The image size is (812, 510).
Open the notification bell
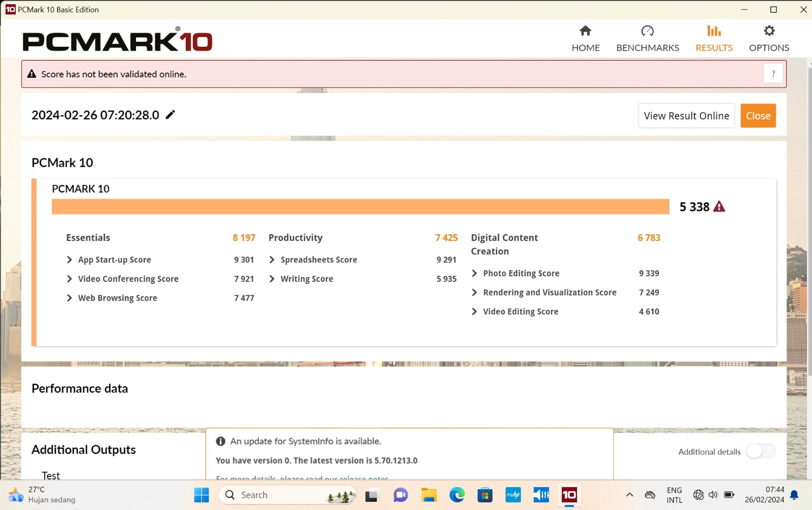tap(794, 495)
